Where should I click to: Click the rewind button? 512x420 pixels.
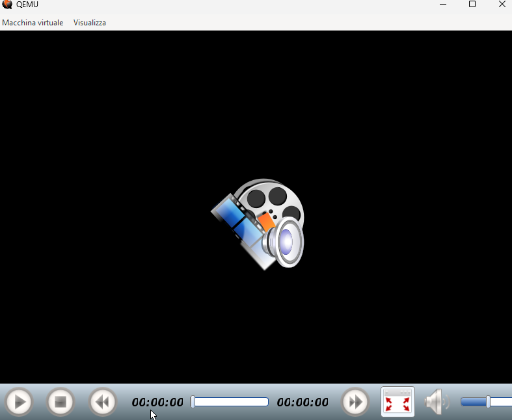tap(103, 402)
